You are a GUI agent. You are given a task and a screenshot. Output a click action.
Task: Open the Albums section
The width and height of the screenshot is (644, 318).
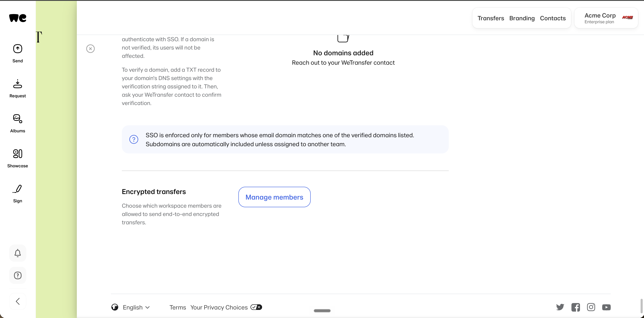17,124
